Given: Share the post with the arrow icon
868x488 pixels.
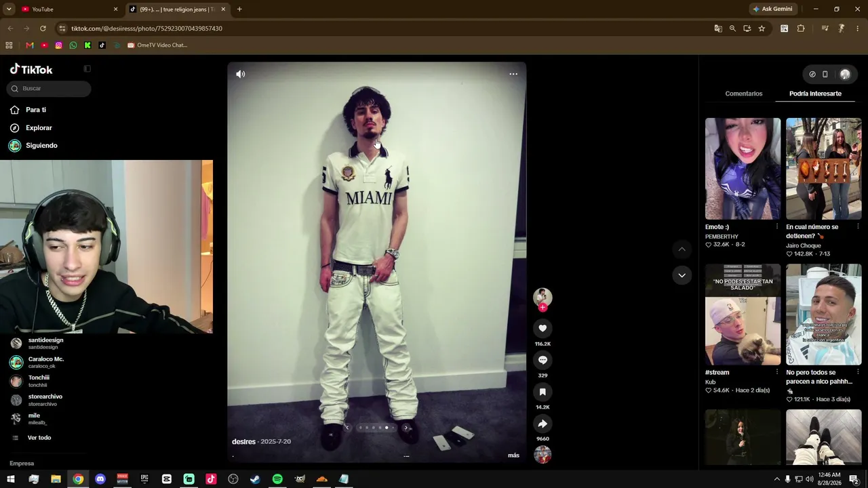Looking at the screenshot, I should 542,424.
